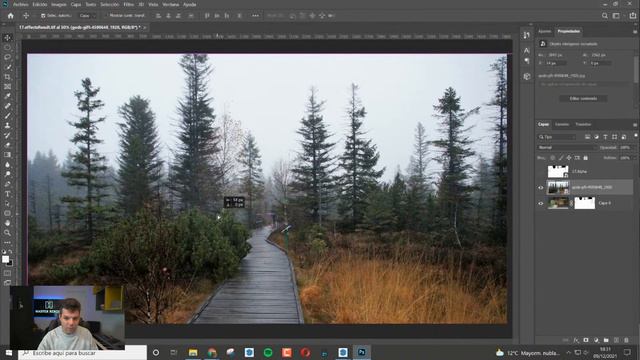The width and height of the screenshot is (640, 360).
Task: Click the foreground color swatch
Action: pos(5,259)
